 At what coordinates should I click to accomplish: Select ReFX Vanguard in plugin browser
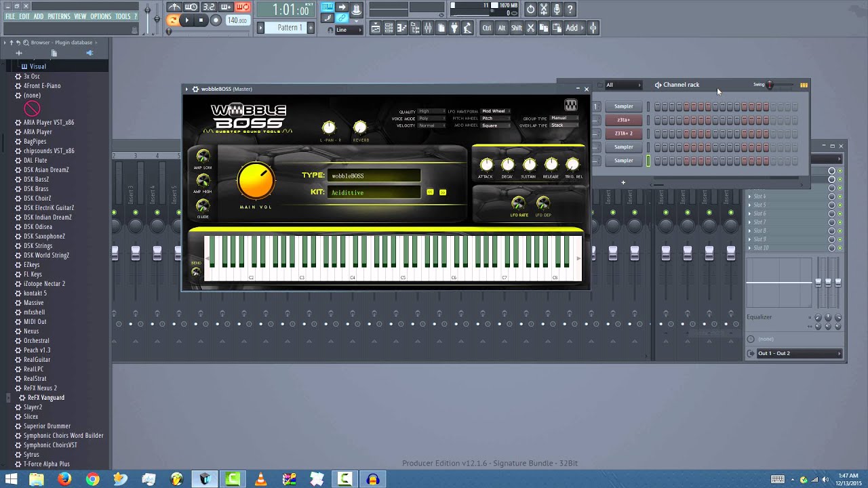(x=46, y=398)
